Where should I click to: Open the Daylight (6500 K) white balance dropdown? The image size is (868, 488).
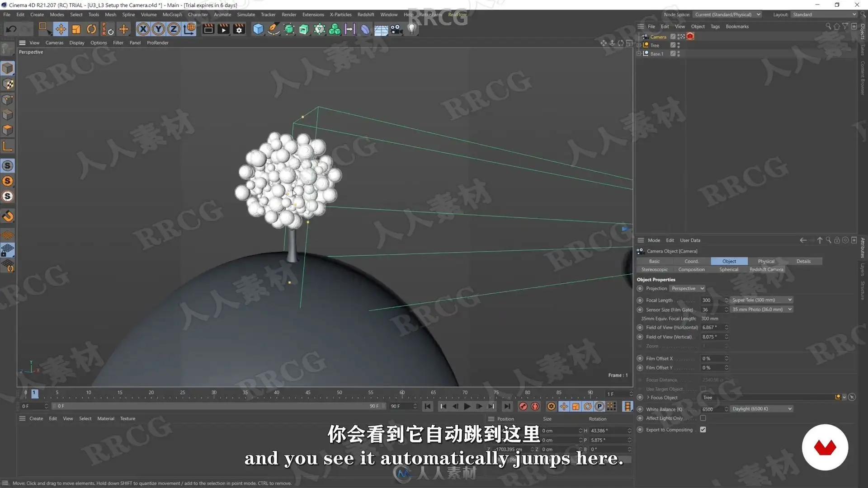pyautogui.click(x=762, y=409)
